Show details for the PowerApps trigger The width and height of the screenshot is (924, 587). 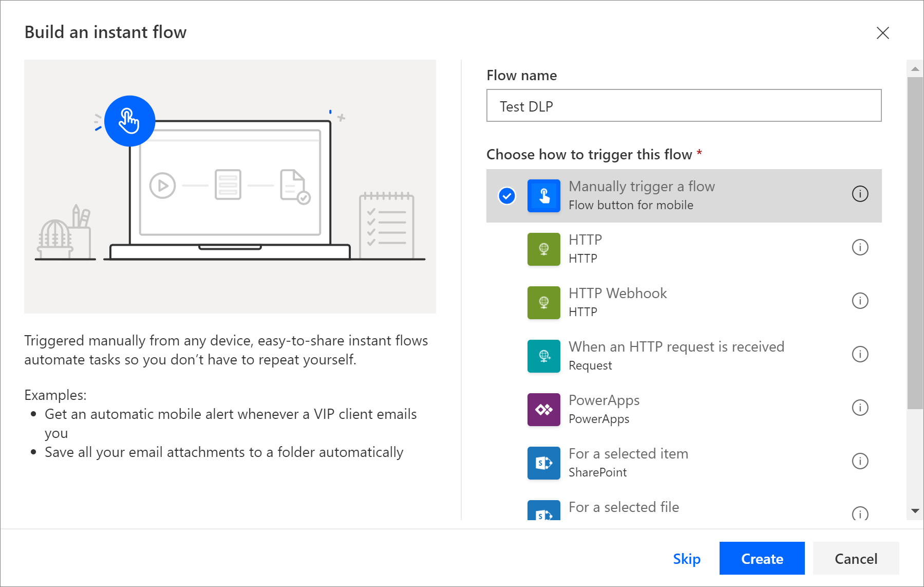click(860, 408)
